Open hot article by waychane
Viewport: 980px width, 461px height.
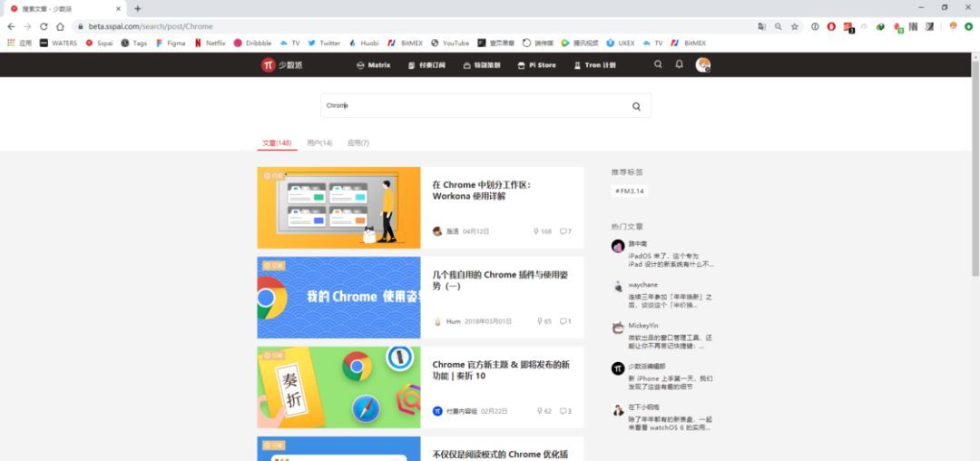pyautogui.click(x=670, y=301)
